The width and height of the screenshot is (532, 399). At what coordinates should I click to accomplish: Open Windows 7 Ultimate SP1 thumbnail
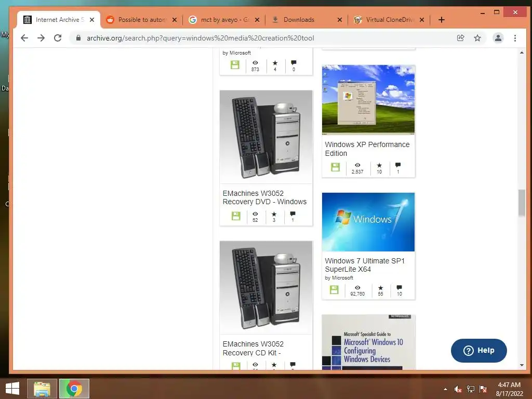click(x=368, y=222)
